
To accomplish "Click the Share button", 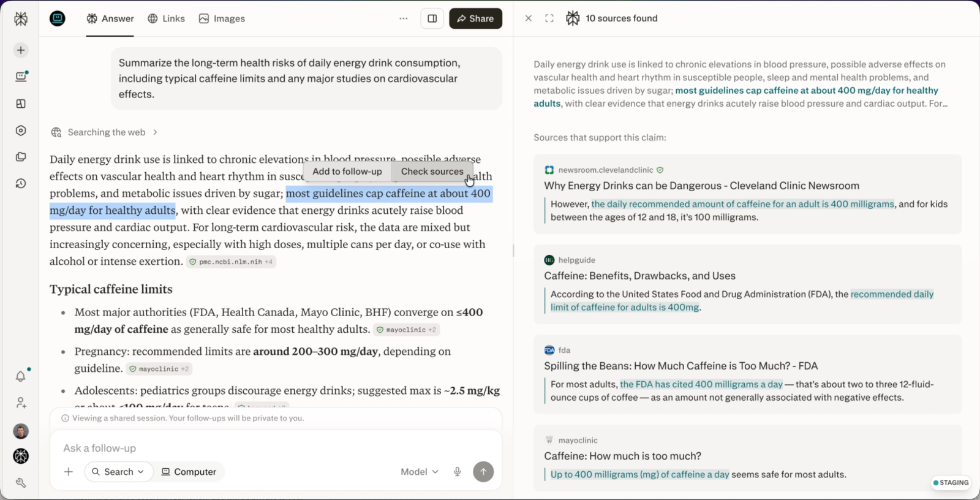I will [x=475, y=18].
